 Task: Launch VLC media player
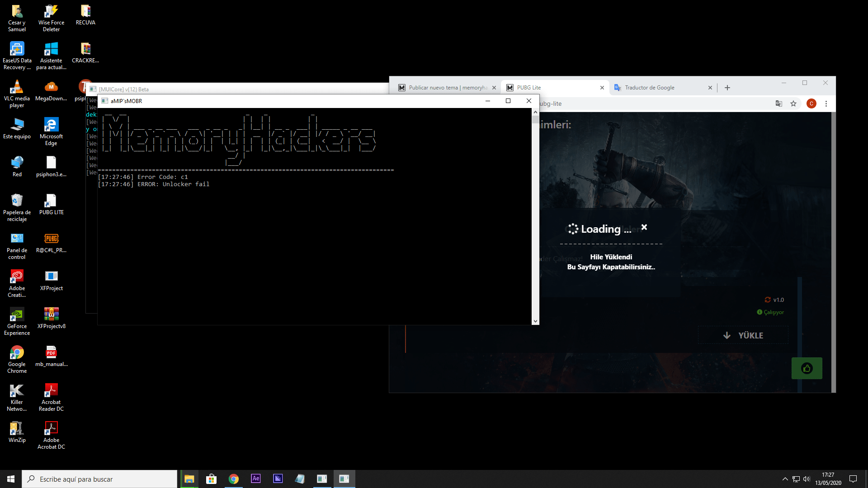pyautogui.click(x=17, y=94)
